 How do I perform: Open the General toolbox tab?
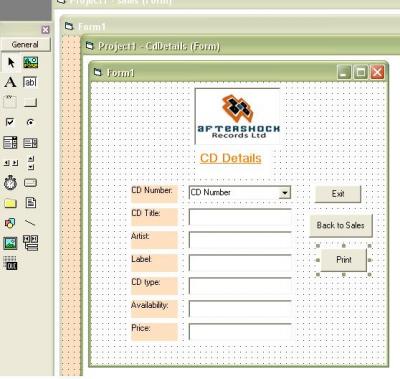[25, 44]
